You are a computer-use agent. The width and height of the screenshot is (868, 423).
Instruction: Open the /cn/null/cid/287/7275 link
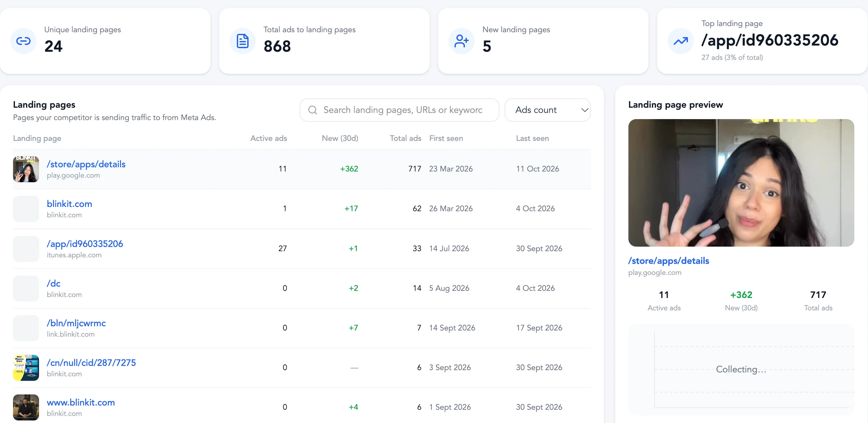click(91, 363)
